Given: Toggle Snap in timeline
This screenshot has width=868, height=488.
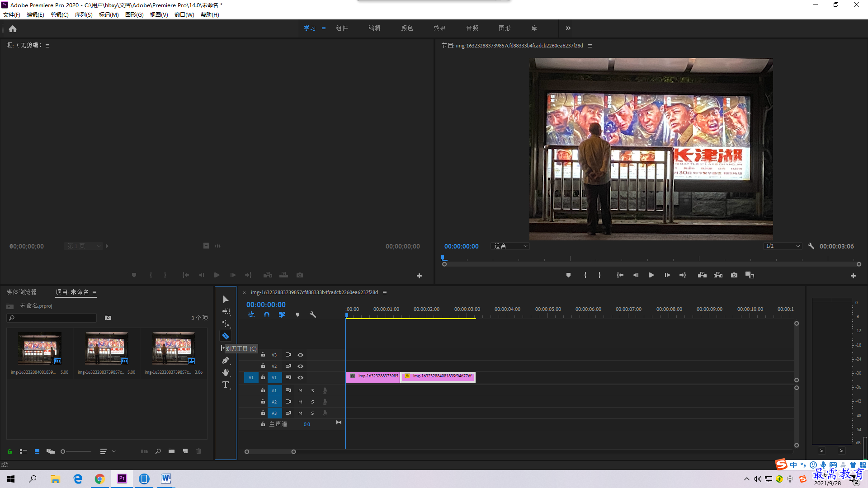Looking at the screenshot, I should (267, 314).
